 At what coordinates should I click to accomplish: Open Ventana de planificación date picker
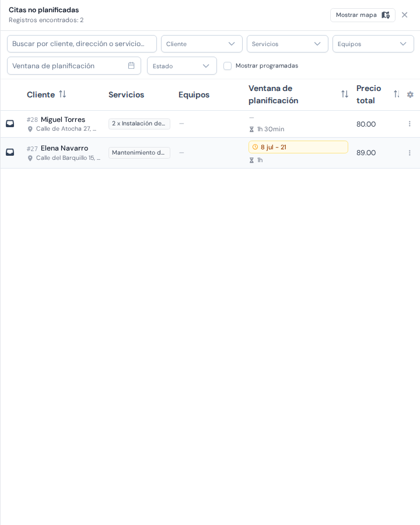[x=74, y=66]
